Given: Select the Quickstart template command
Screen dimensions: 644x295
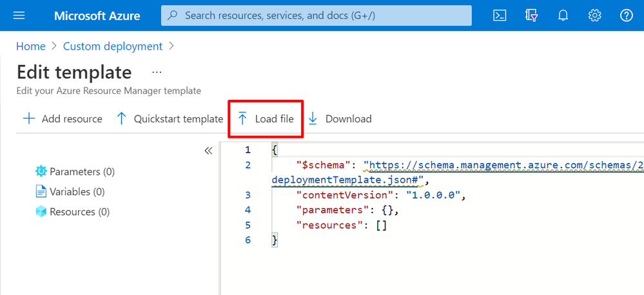Looking at the screenshot, I should [x=170, y=119].
